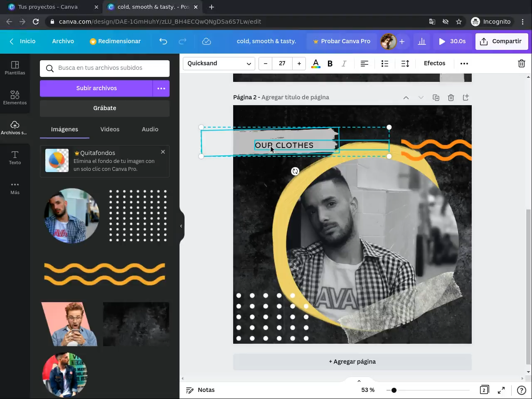
Task: Delete the selected element with the toolbar trash
Action: (522, 64)
